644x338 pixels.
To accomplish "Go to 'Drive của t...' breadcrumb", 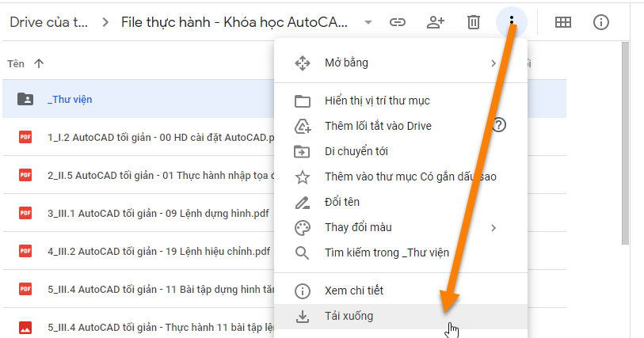I will tap(48, 22).
